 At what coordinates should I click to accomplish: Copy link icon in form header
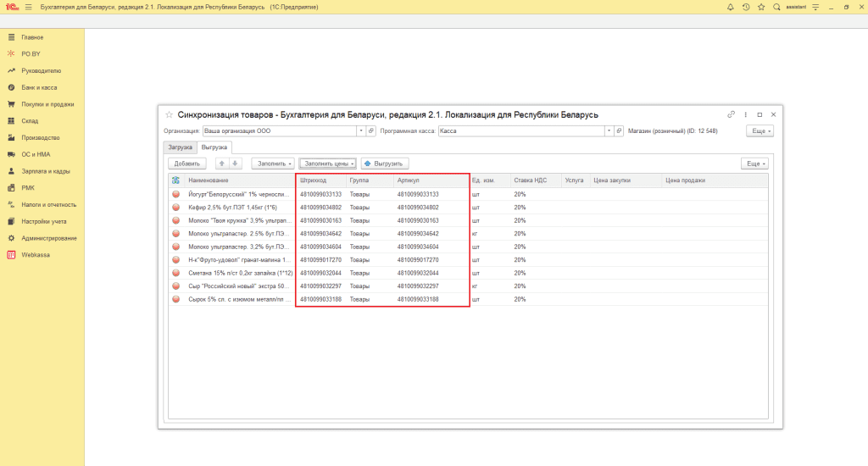click(731, 114)
